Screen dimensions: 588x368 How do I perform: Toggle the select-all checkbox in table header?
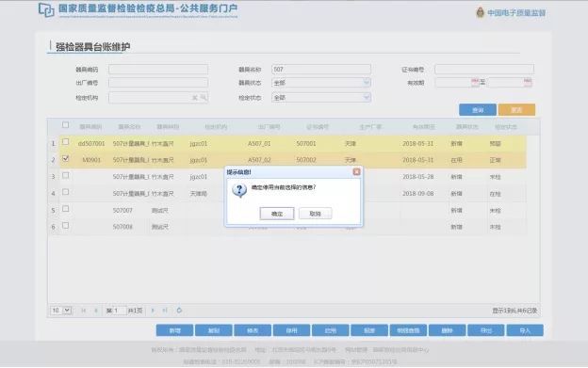coord(66,125)
